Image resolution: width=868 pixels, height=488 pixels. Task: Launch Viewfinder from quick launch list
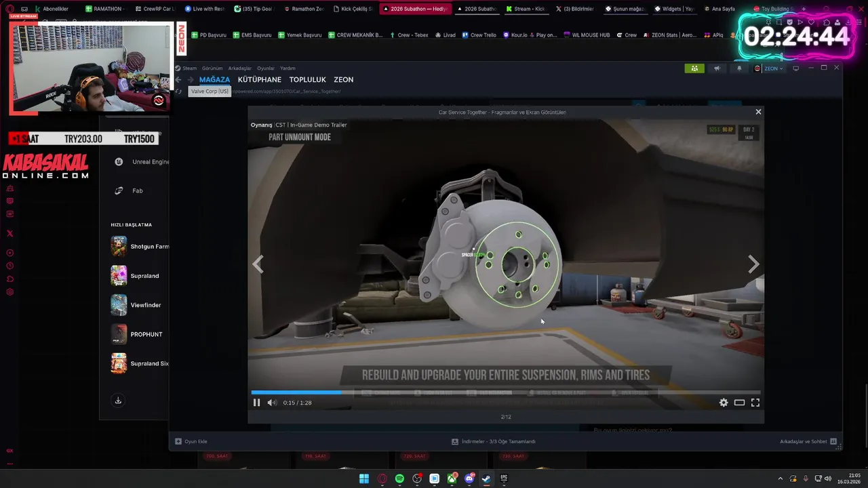click(136, 305)
